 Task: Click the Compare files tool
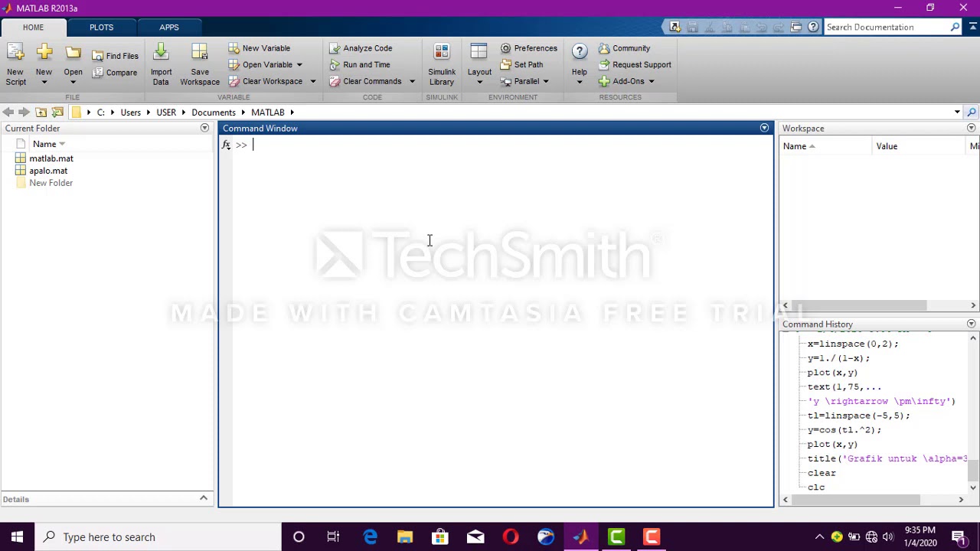click(115, 73)
